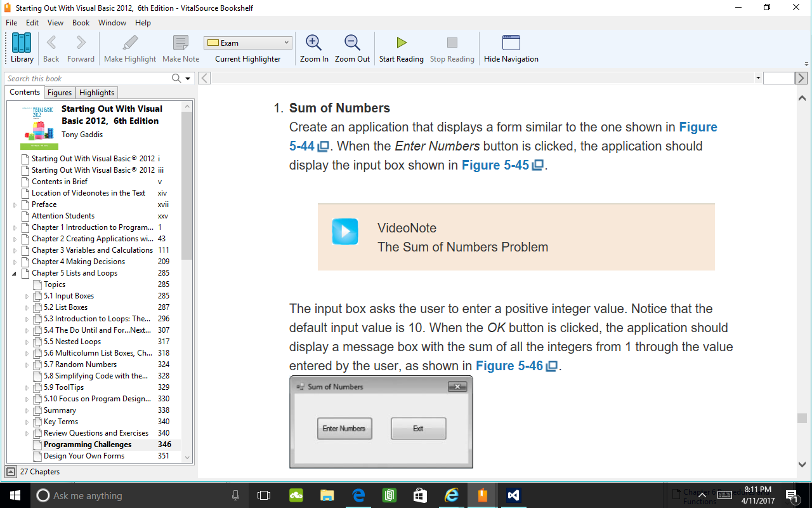Open the File menu
812x508 pixels.
[x=11, y=23]
